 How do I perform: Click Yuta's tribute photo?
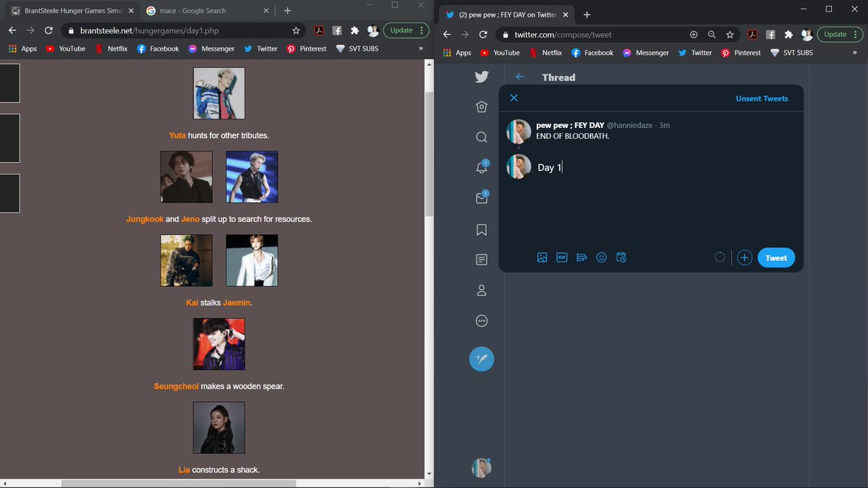219,93
